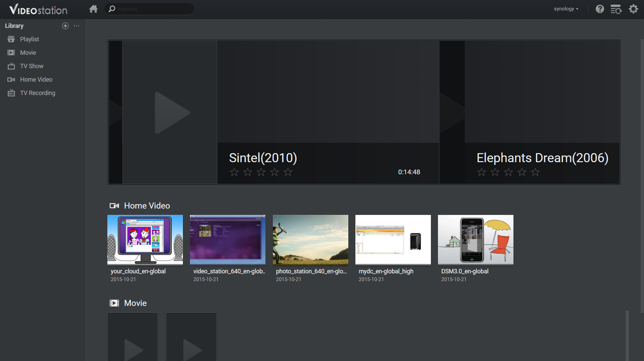Viewport: 644px width, 361px height.
Task: Click the mydc_en-global_high title text
Action: pyautogui.click(x=386, y=271)
